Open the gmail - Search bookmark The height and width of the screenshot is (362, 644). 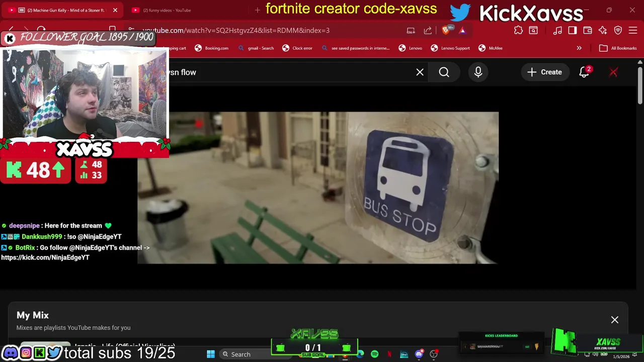(x=256, y=48)
